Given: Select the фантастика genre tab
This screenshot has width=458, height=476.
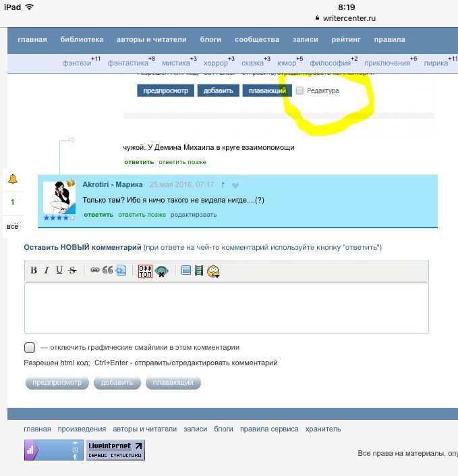Looking at the screenshot, I should pos(128,63).
